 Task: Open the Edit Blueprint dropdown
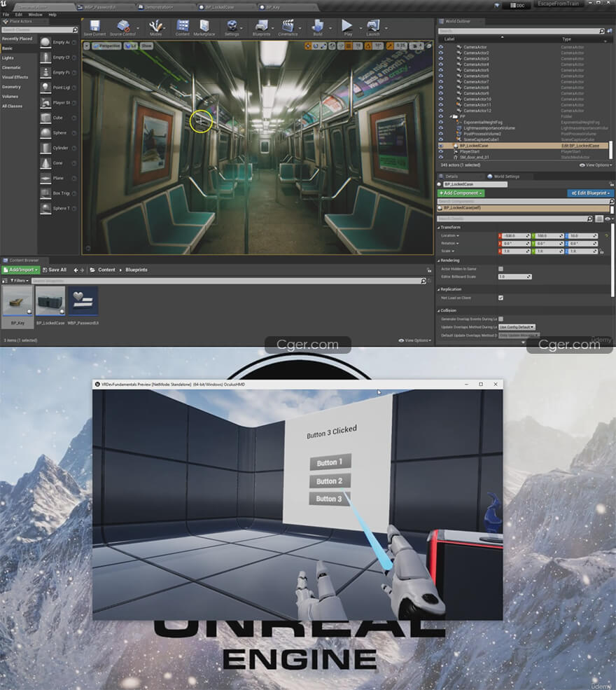pyautogui.click(x=590, y=193)
